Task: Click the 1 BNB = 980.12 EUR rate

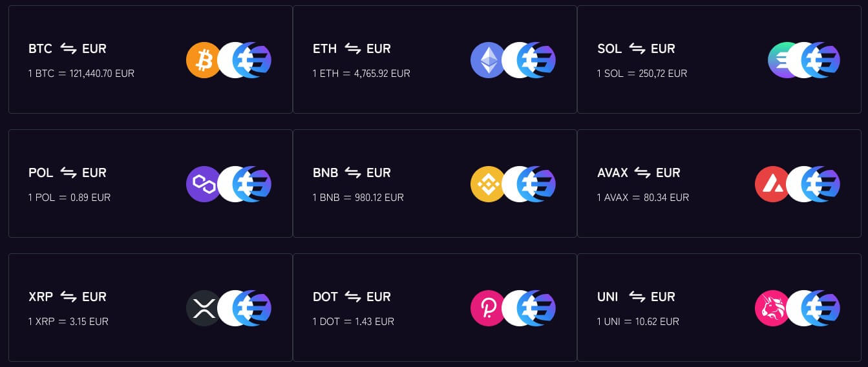Action: 358,198
